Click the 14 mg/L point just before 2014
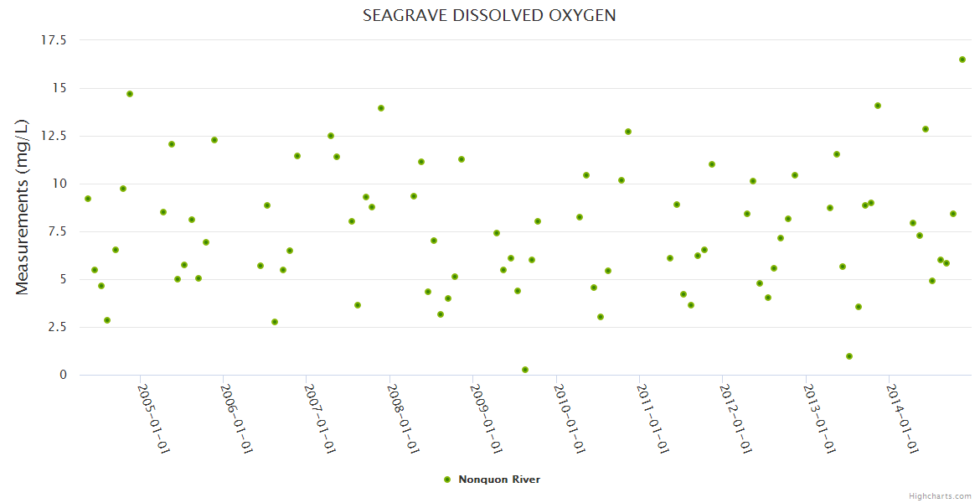Screen dimensions: 980x503 pyautogui.click(x=878, y=106)
